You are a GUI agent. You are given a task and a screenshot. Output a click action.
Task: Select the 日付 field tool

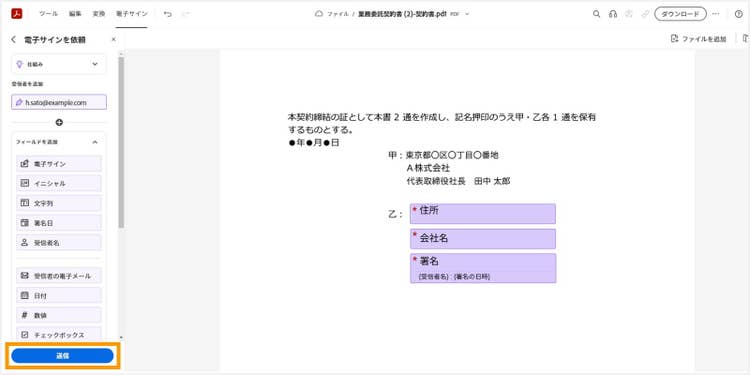coord(59,296)
